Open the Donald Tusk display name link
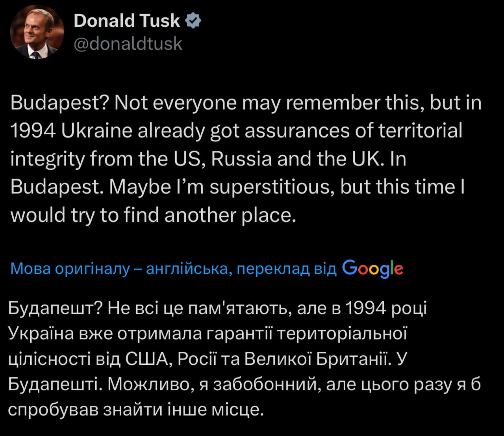The image size is (504, 436). click(x=126, y=21)
